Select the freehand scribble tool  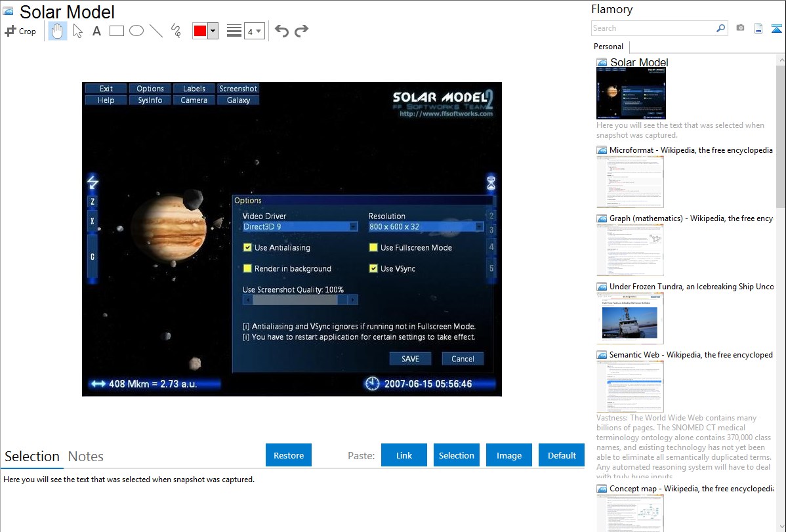[x=176, y=31]
